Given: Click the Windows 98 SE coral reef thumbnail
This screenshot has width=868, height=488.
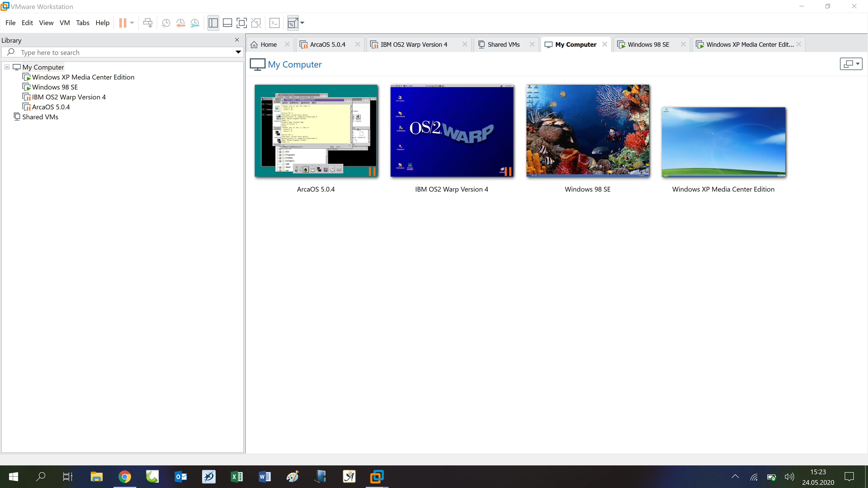Looking at the screenshot, I should pos(588,131).
